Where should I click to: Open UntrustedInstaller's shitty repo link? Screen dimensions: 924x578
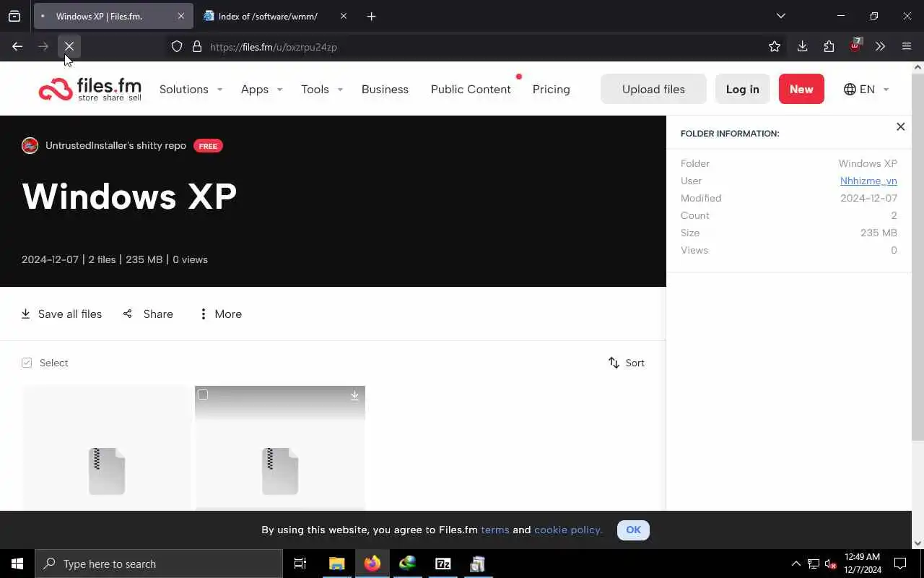[115, 145]
